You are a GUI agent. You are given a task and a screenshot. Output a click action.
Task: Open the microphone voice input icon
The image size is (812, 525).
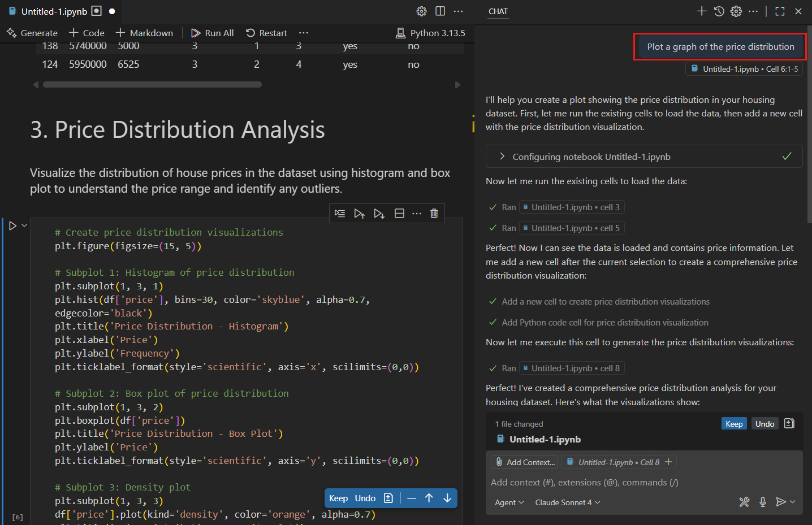(763, 502)
